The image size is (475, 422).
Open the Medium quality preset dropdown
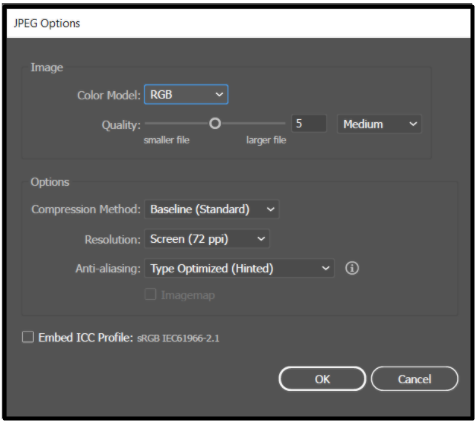(379, 124)
